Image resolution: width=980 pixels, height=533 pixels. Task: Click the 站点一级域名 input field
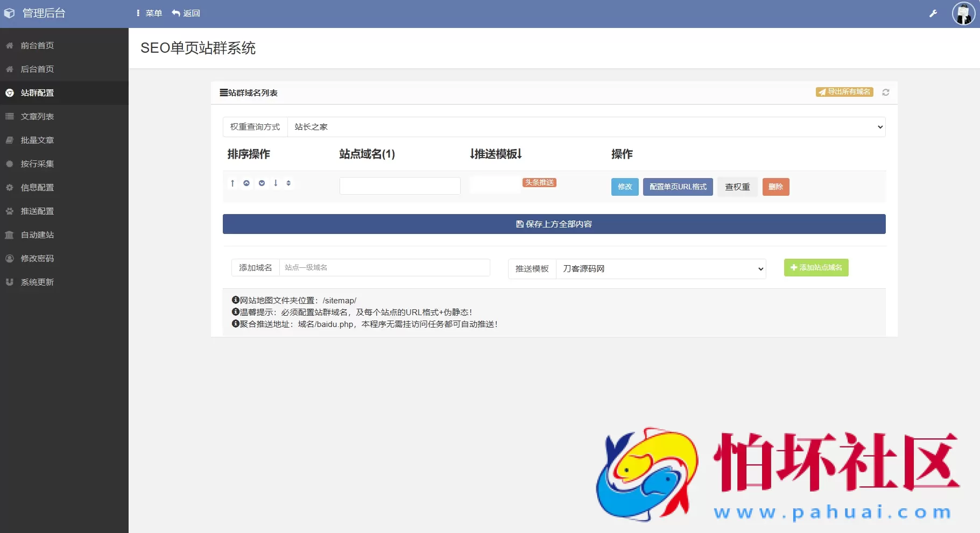coord(384,267)
